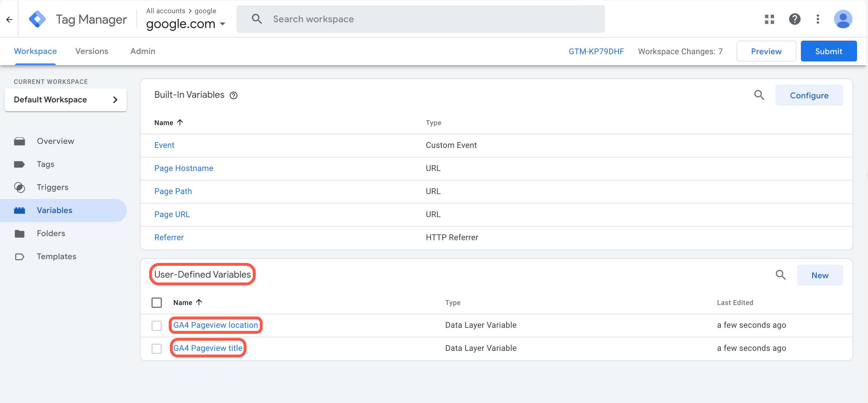
Task: Click GA4 Pageview location Data Layer Variable cell
Action: point(480,325)
